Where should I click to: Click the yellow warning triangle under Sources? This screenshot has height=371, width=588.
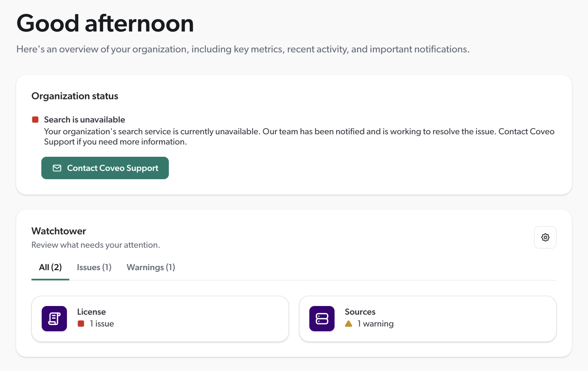point(348,324)
